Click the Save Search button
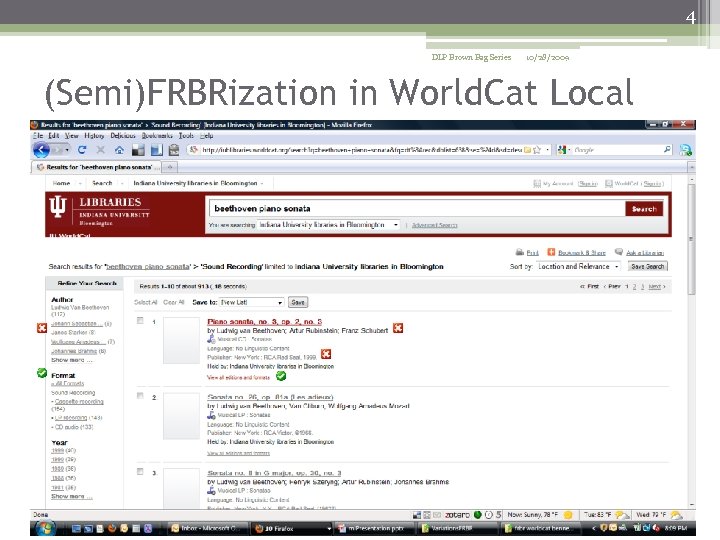The width and height of the screenshot is (720, 540). (647, 266)
